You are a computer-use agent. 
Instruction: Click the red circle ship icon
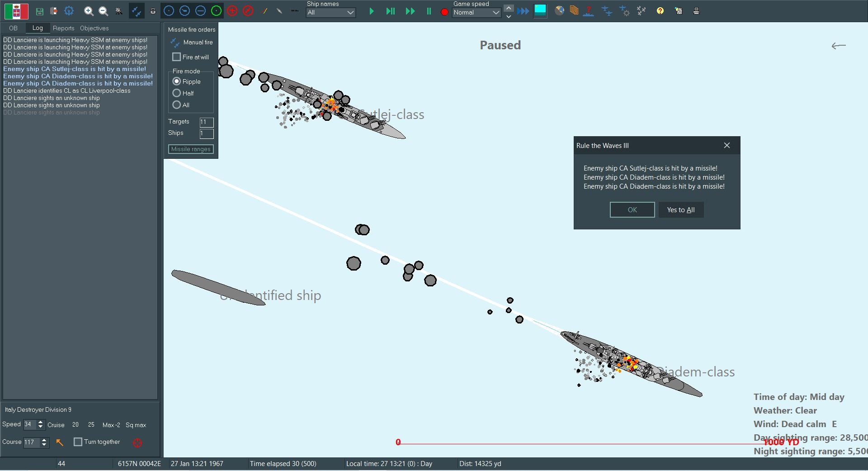pos(232,11)
